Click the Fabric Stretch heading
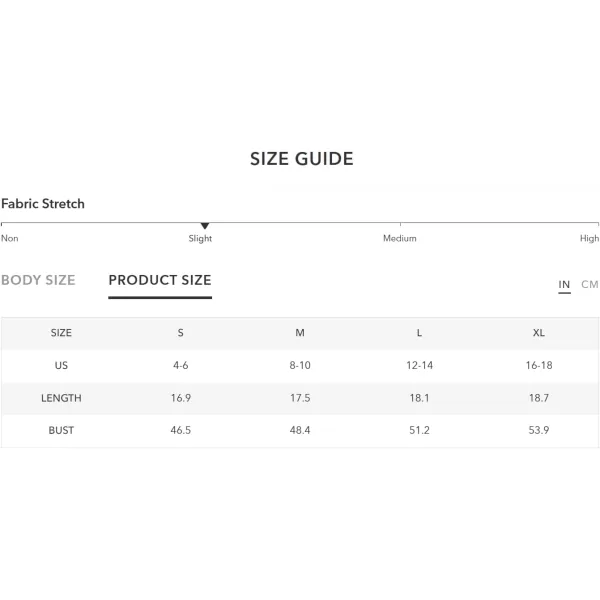 [43, 204]
